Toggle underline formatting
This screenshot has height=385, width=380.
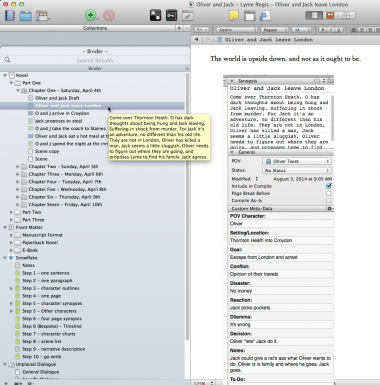click(339, 30)
